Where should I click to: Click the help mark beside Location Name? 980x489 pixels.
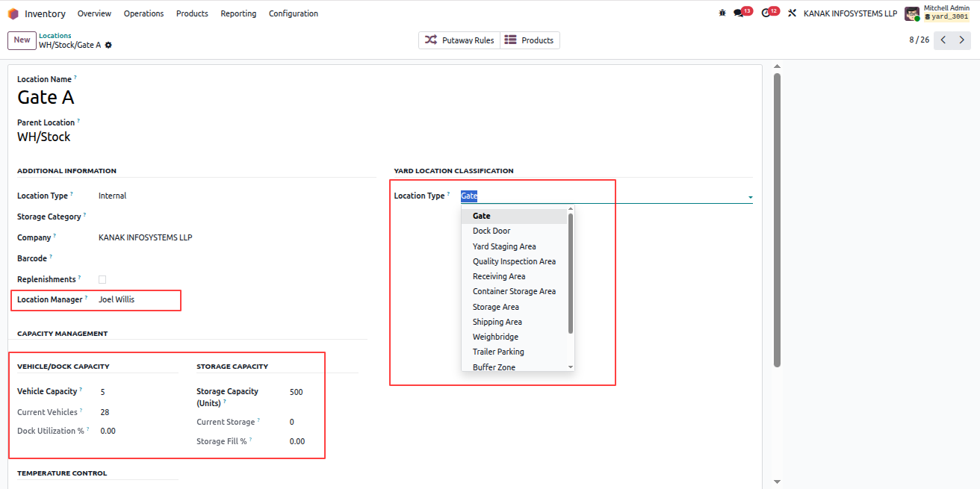[75, 78]
